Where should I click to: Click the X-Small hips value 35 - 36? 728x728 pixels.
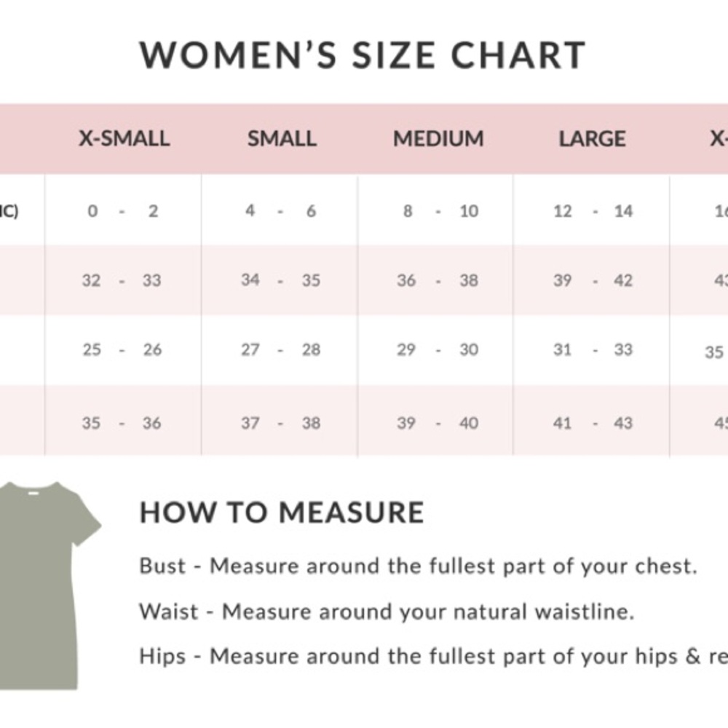[122, 423]
